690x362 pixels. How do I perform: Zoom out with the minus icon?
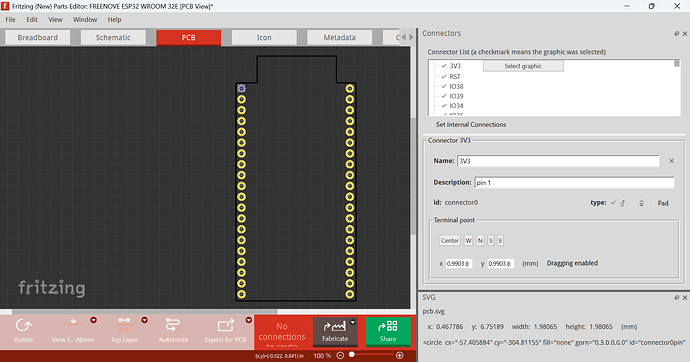point(340,355)
